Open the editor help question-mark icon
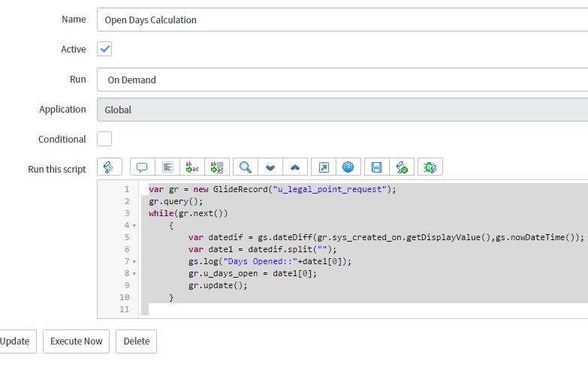This screenshot has width=588, height=370. tap(348, 167)
